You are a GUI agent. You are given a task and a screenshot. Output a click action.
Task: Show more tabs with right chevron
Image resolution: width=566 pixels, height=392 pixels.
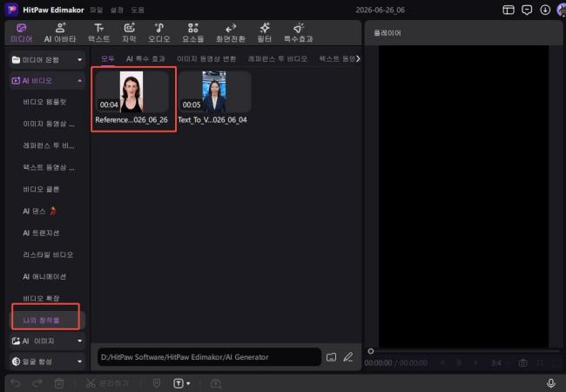(x=358, y=58)
